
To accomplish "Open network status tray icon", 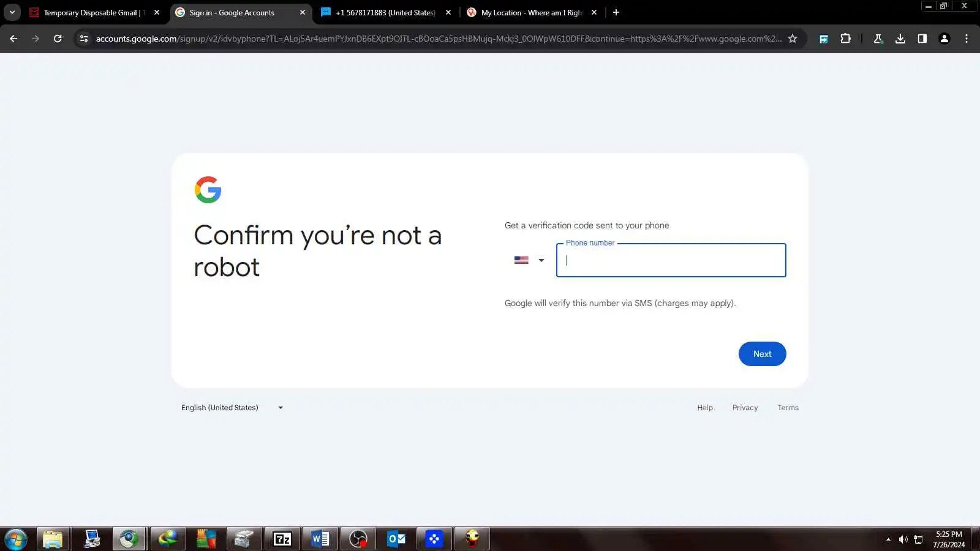I will [918, 539].
